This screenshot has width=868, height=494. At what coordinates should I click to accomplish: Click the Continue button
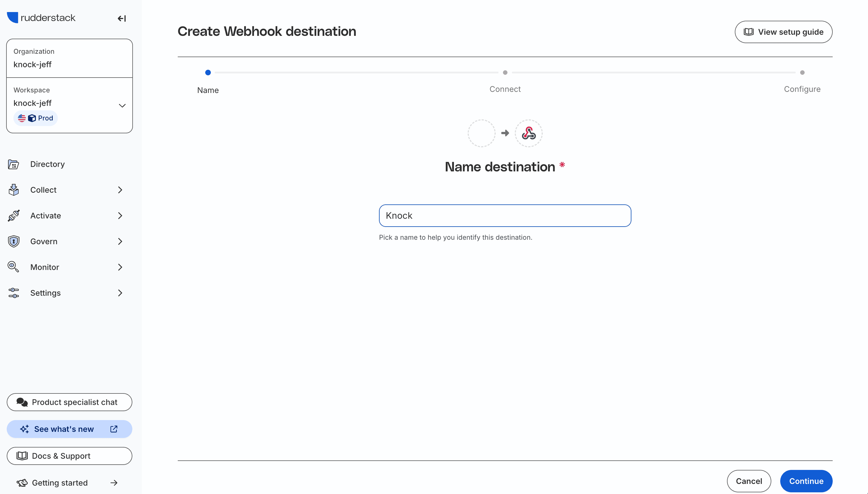pos(806,481)
